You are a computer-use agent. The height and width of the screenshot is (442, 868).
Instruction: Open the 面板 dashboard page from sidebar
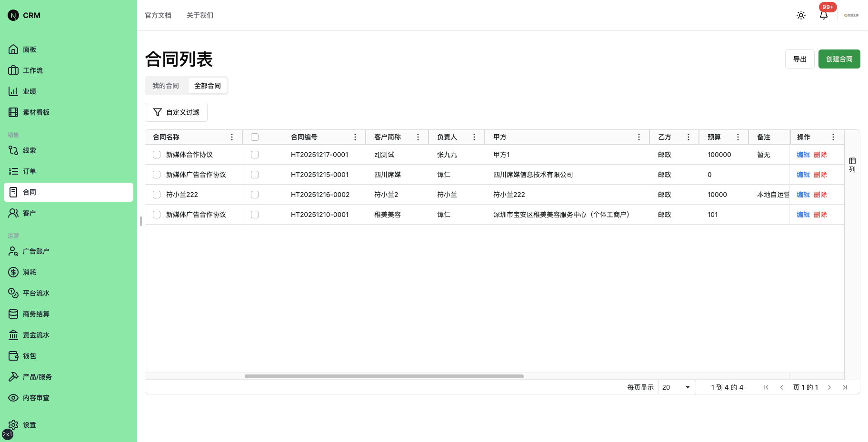click(30, 49)
